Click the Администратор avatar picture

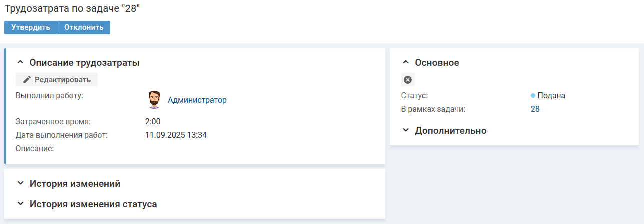tap(154, 100)
